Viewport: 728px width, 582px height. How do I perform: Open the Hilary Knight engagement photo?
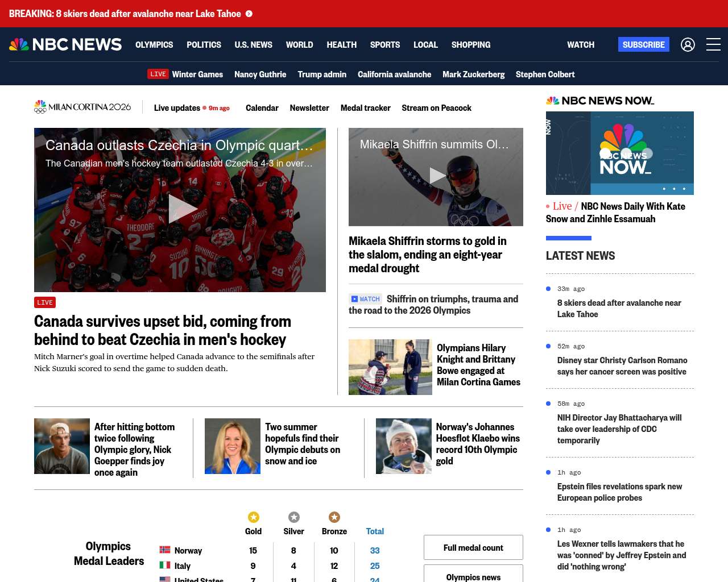(x=390, y=367)
